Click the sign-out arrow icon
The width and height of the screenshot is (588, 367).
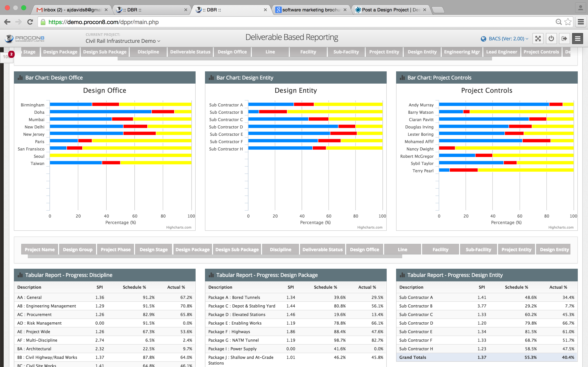(564, 39)
